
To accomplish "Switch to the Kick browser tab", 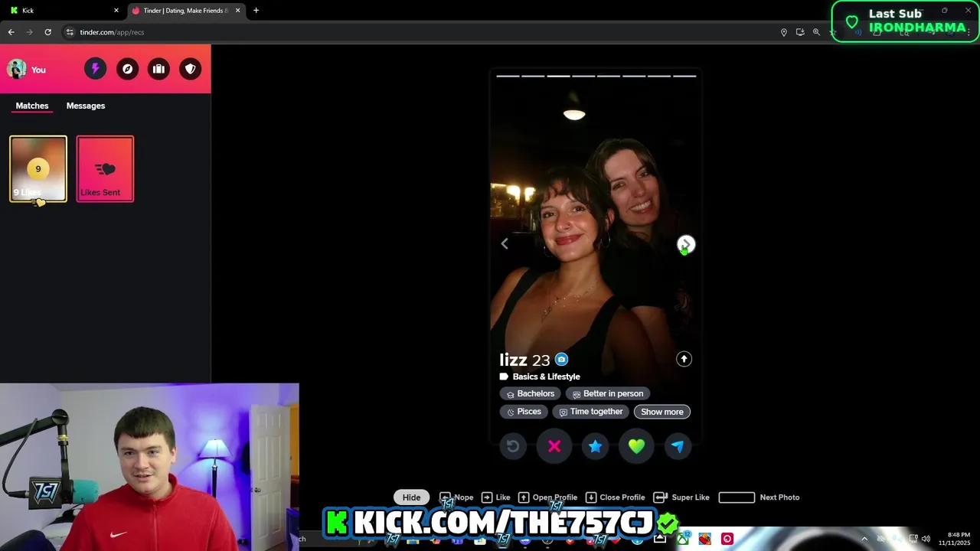I will [x=61, y=11].
